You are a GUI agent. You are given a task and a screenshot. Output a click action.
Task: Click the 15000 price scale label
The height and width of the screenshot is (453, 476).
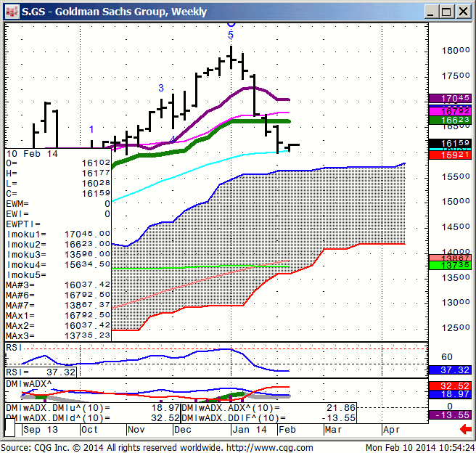(x=456, y=202)
